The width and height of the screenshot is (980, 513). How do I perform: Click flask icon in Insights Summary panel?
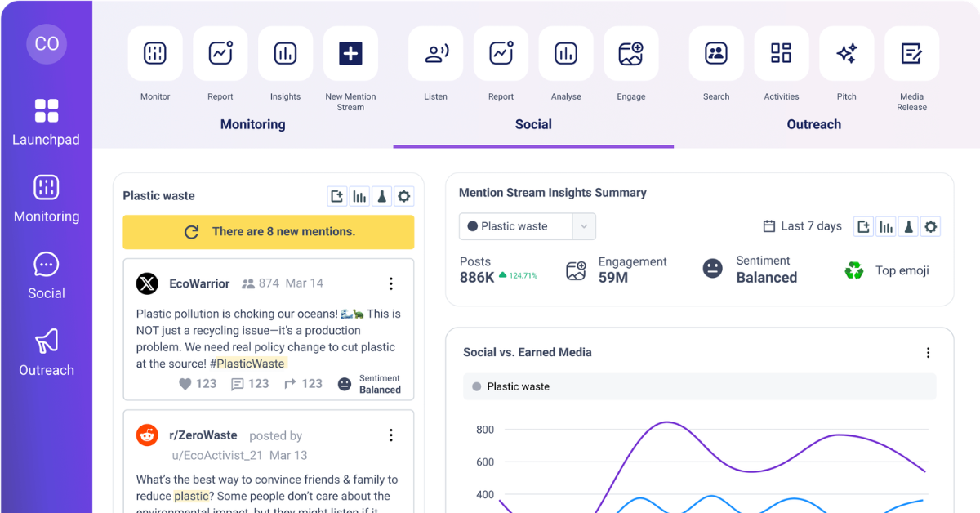click(x=908, y=226)
